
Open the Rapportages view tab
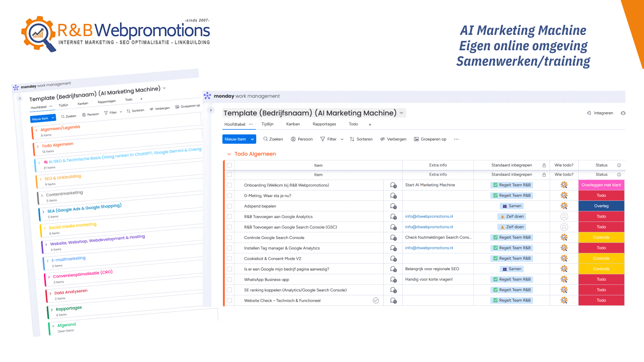click(x=324, y=124)
